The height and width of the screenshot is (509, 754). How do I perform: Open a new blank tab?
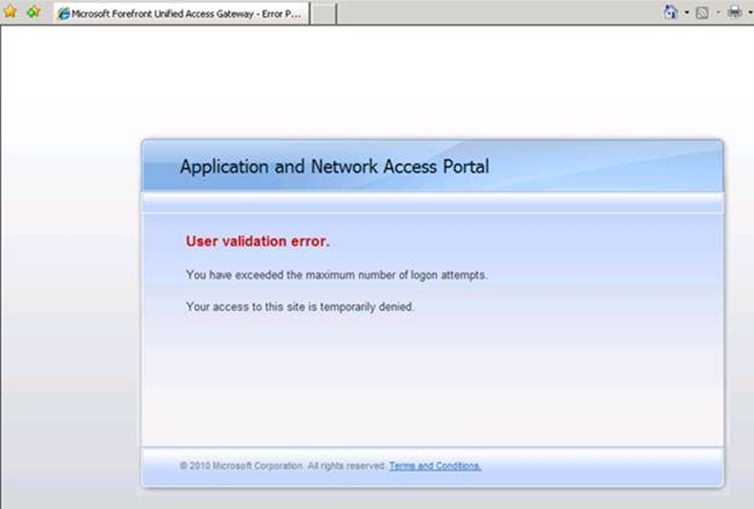point(323,13)
